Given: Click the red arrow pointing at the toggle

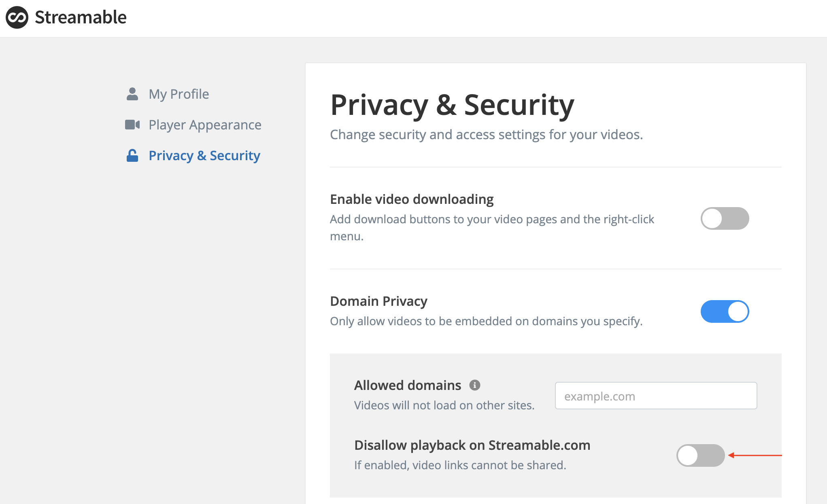Looking at the screenshot, I should [x=755, y=455].
